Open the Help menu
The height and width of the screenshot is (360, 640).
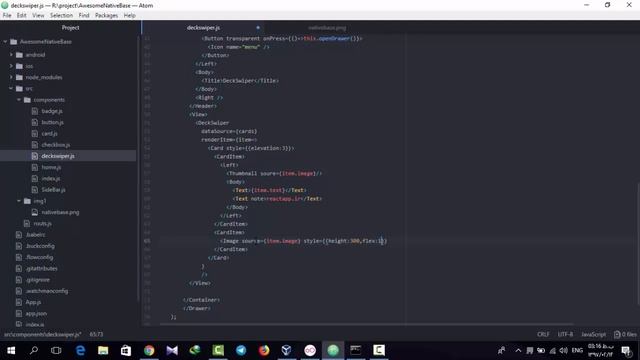click(x=129, y=15)
